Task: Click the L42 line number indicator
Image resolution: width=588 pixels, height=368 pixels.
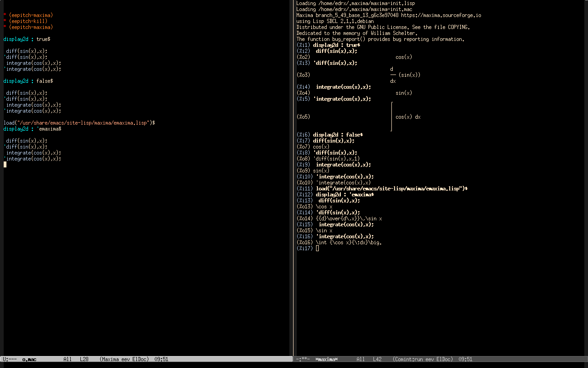Action: coord(377,359)
